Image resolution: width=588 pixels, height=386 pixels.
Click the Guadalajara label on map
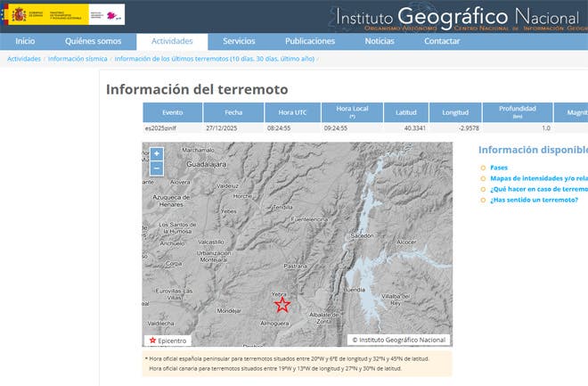pyautogui.click(x=207, y=164)
